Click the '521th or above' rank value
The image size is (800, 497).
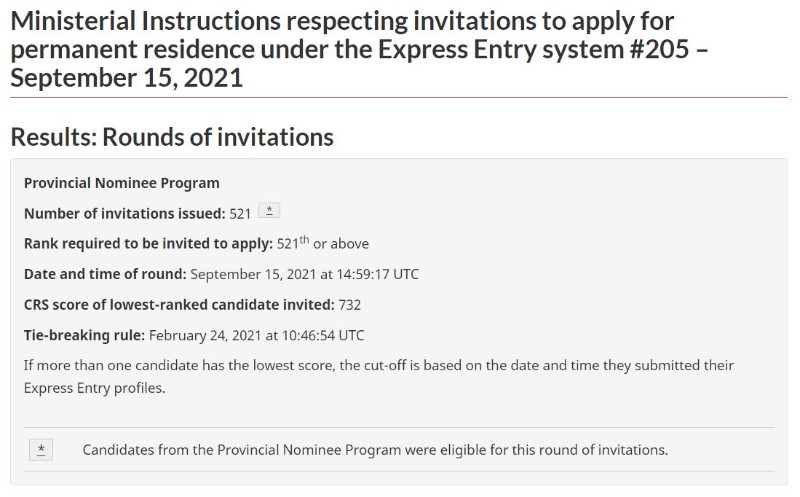pyautogui.click(x=323, y=243)
